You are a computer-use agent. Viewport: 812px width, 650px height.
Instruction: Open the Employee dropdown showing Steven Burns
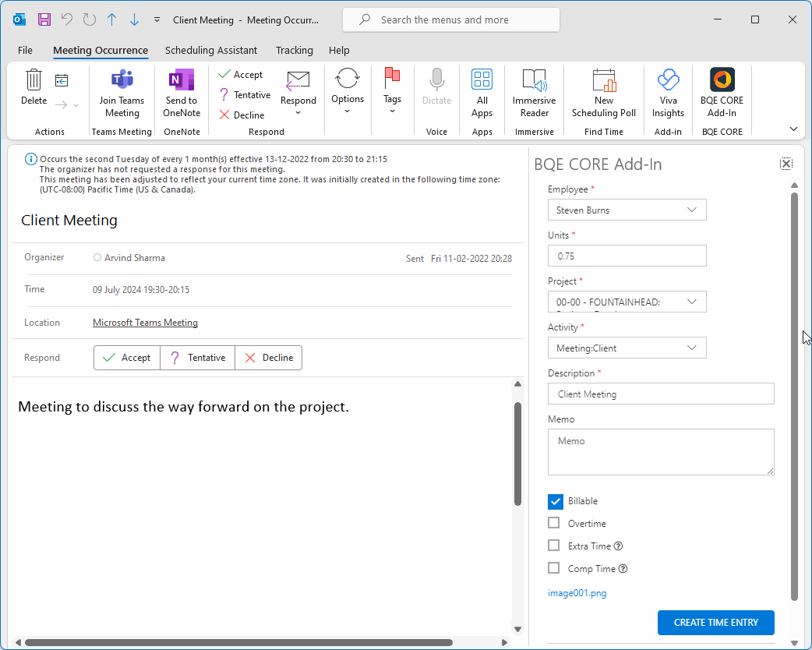pos(627,210)
